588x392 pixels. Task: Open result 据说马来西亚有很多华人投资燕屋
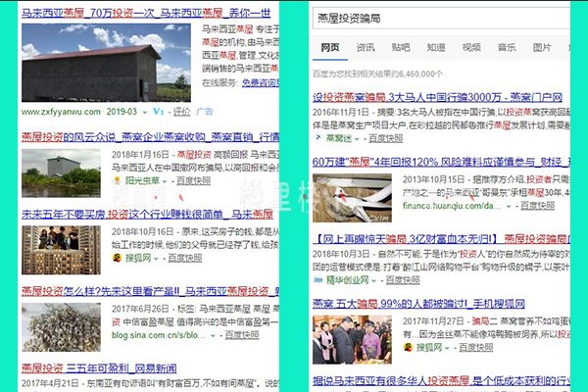click(441, 381)
